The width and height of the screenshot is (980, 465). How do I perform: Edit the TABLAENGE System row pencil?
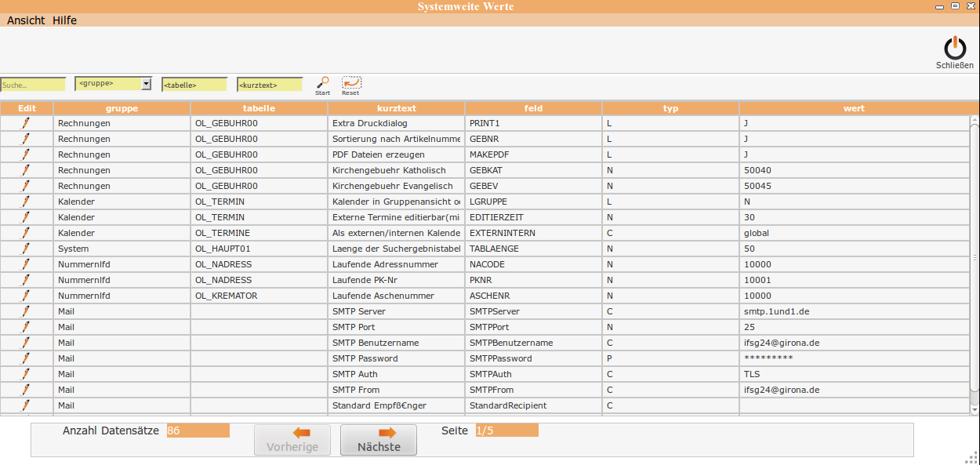tap(26, 249)
